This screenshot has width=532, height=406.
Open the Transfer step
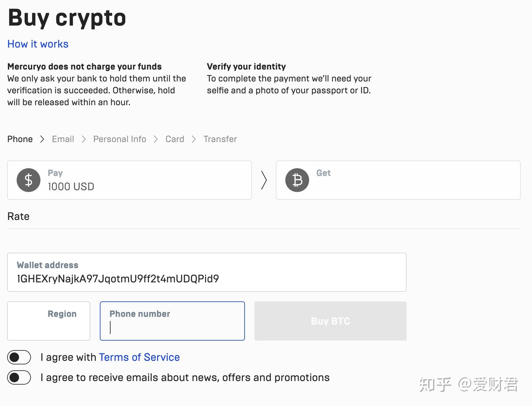220,139
